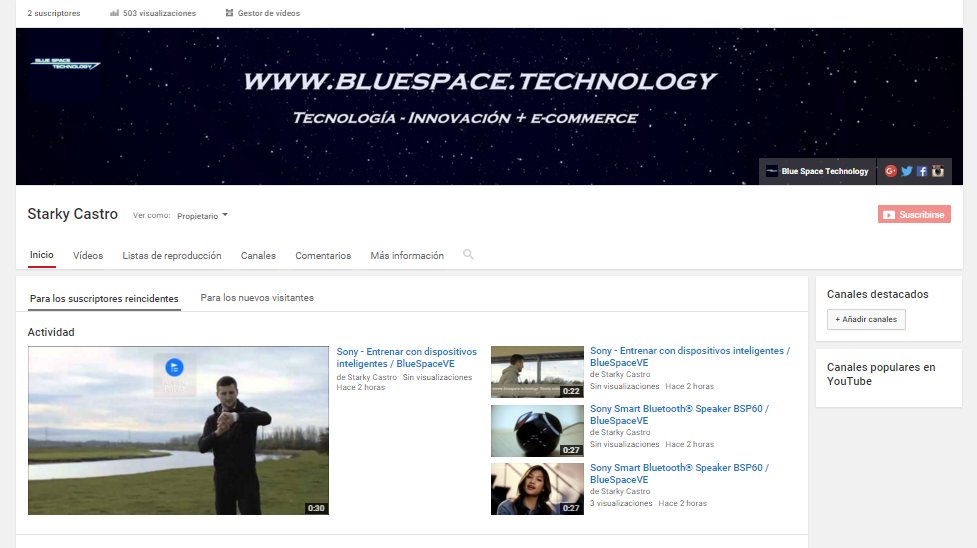The height and width of the screenshot is (548, 977).
Task: Click the Canales destacados heading
Action: pos(877,294)
